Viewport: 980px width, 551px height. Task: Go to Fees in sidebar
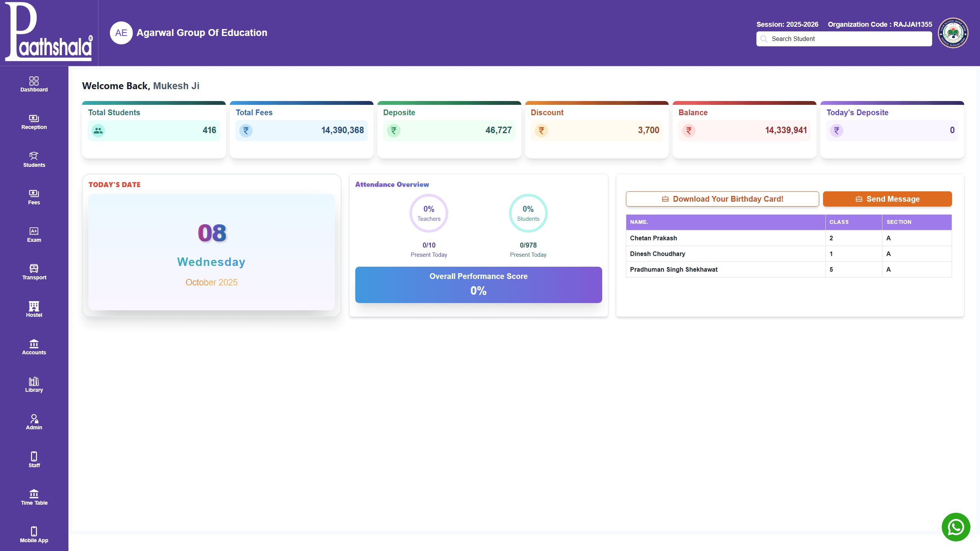coord(34,197)
